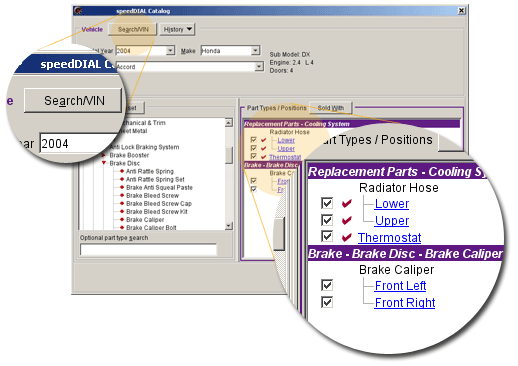Close the speedDIAL Catalog window
This screenshot has height=366, width=518.
pyautogui.click(x=461, y=11)
